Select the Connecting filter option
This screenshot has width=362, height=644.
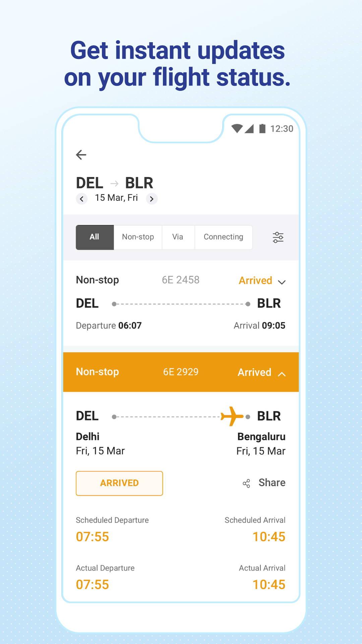coord(223,237)
